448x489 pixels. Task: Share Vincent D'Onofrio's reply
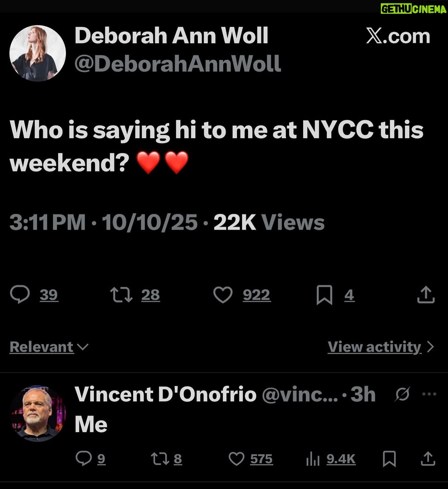(428, 459)
